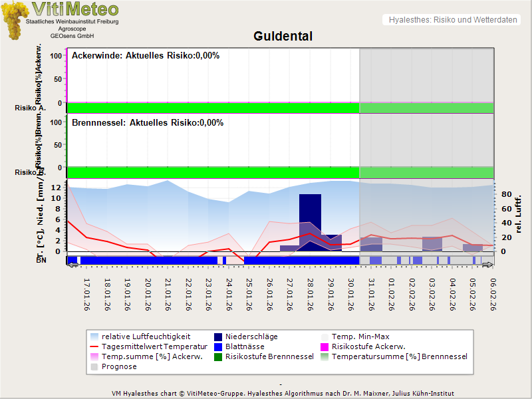Click the left timeline scroll arrow

click(x=72, y=265)
